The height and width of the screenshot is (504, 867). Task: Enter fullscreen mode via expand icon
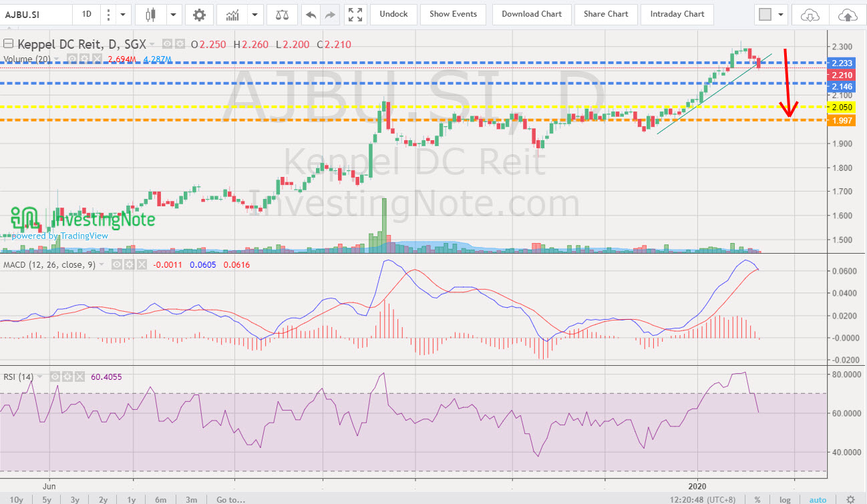click(x=355, y=14)
